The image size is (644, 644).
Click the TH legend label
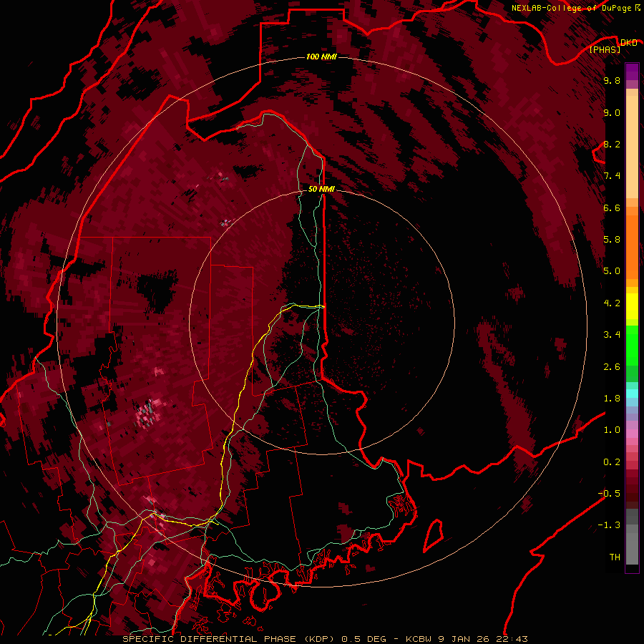[x=615, y=557]
